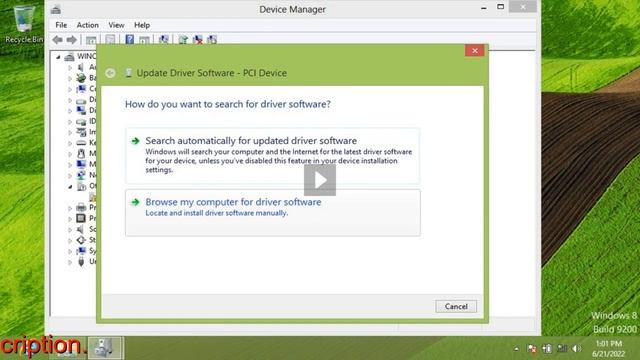Image resolution: width=640 pixels, height=360 pixels.
Task: Open the Action menu
Action: point(88,25)
